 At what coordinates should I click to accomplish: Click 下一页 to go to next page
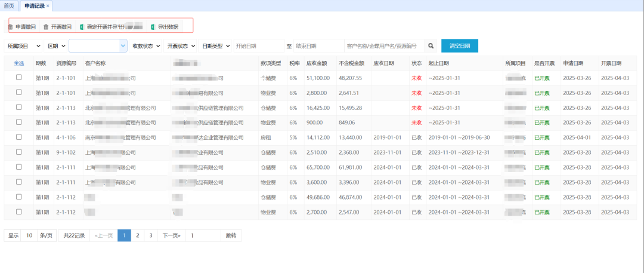coord(171,235)
